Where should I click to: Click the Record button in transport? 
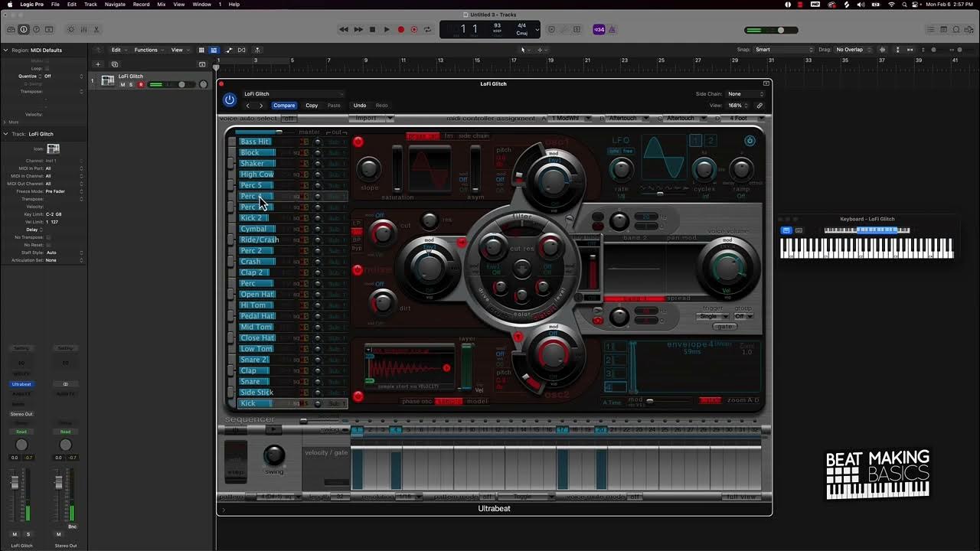[x=400, y=30]
